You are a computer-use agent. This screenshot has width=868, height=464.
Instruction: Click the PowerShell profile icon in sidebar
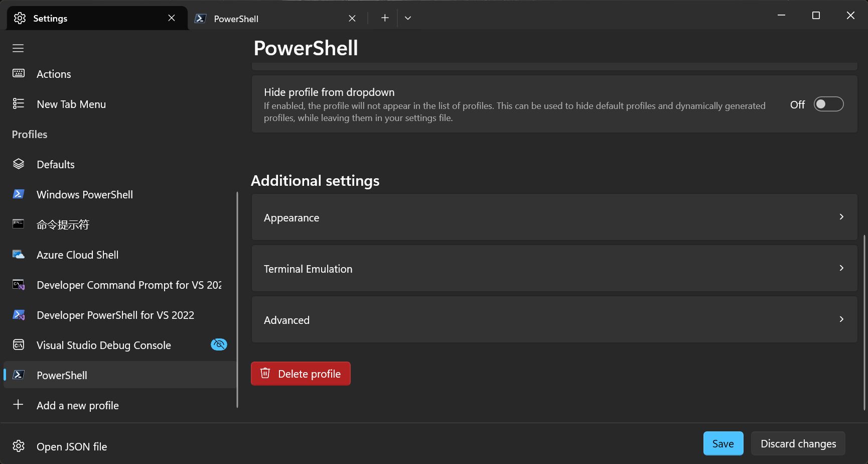pyautogui.click(x=19, y=375)
